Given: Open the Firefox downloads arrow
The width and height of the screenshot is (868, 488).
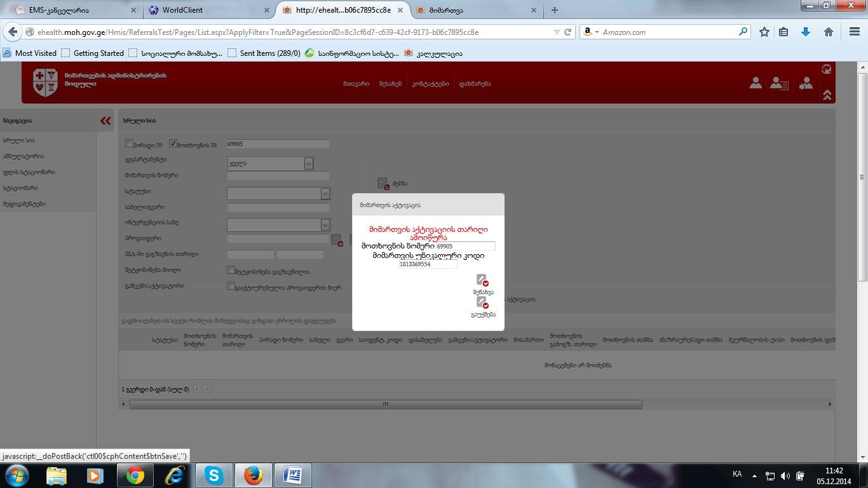Looking at the screenshot, I should tap(806, 32).
